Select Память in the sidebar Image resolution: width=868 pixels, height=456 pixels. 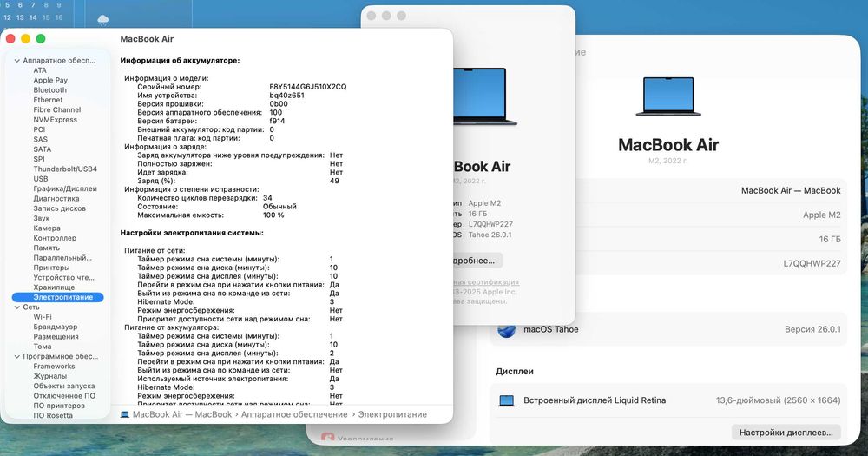pos(47,248)
